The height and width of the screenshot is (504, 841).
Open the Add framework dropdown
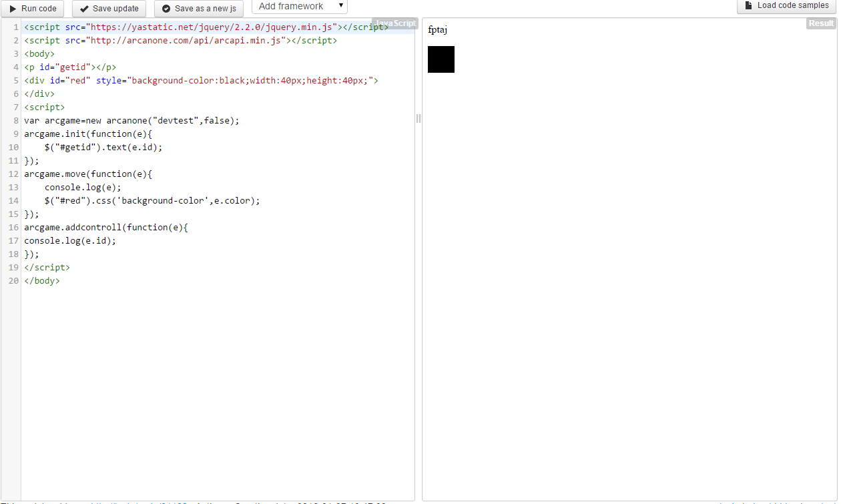(300, 7)
